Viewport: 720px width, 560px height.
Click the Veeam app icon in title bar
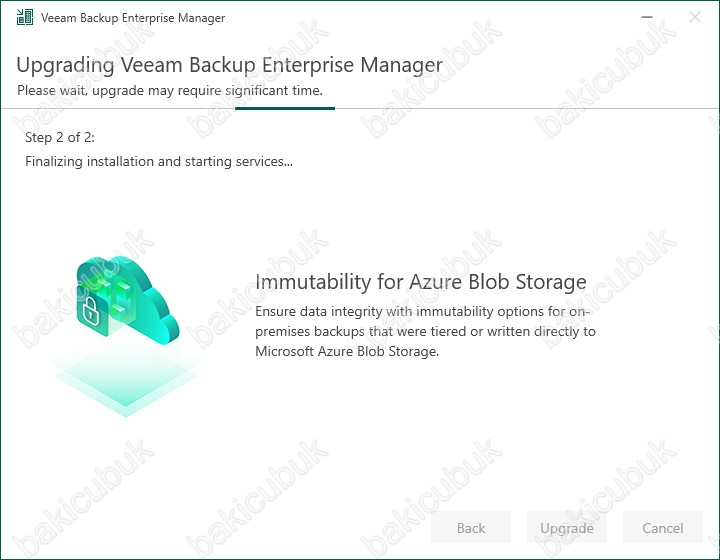(x=25, y=17)
